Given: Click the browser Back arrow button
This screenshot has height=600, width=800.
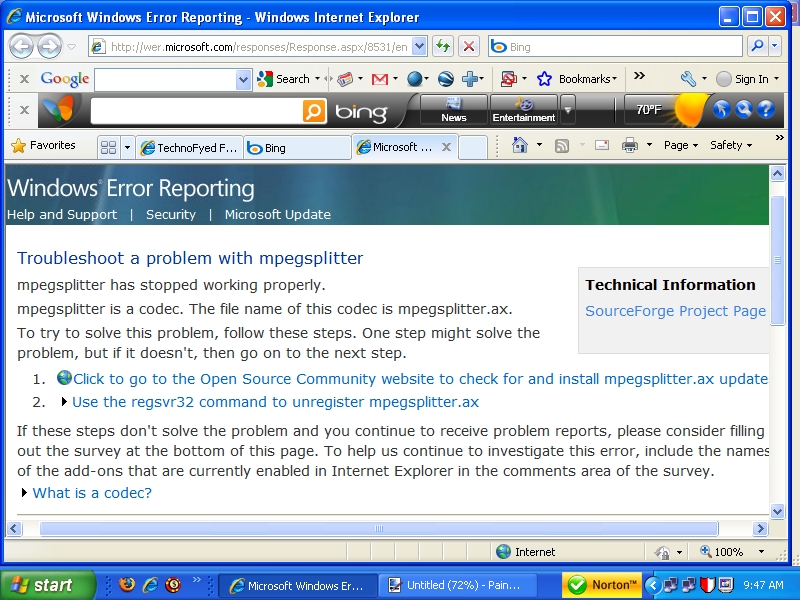Looking at the screenshot, I should pyautogui.click(x=21, y=47).
